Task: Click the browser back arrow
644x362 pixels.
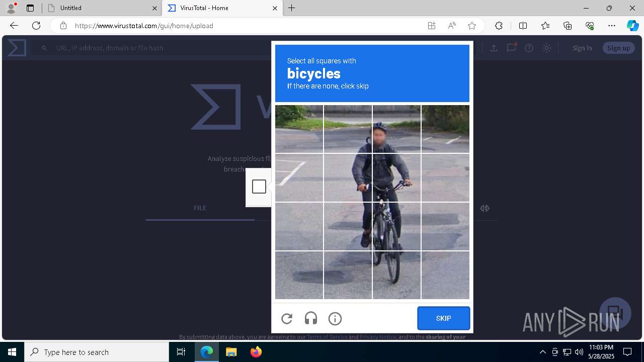Action: 14,26
